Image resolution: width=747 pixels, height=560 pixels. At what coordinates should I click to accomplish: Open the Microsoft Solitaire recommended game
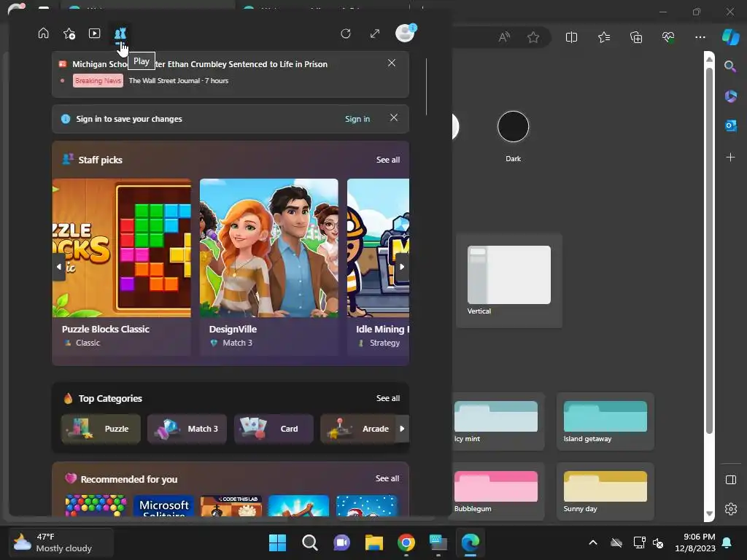(x=164, y=506)
